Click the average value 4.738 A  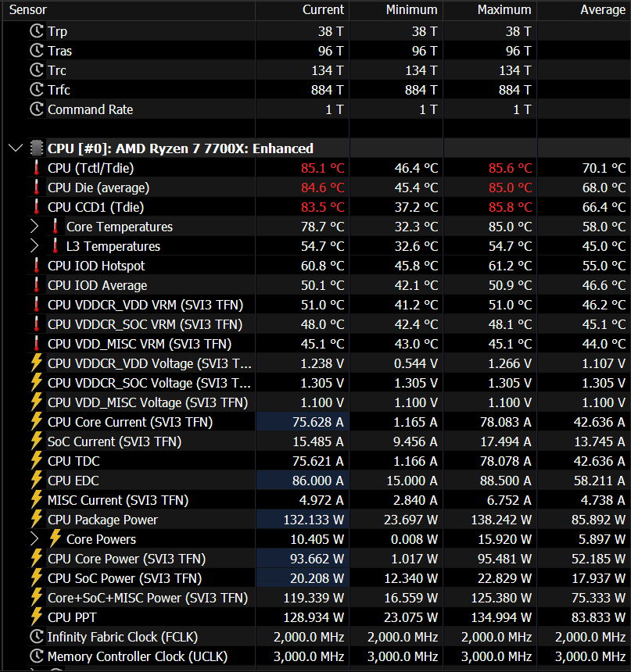click(x=603, y=500)
